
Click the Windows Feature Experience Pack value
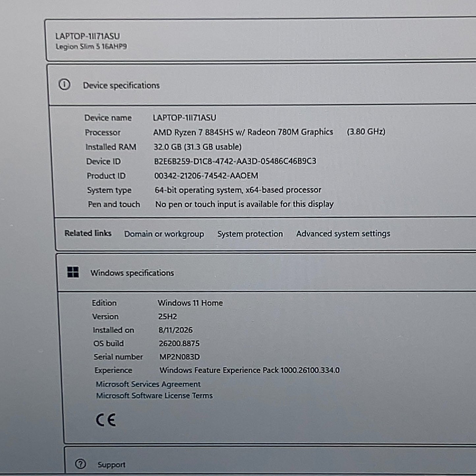(249, 370)
